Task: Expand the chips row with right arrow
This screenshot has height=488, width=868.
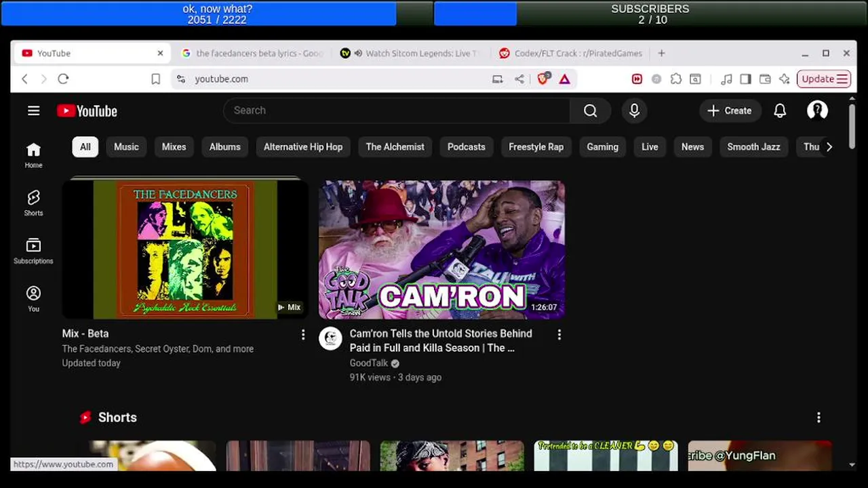Action: click(x=829, y=147)
